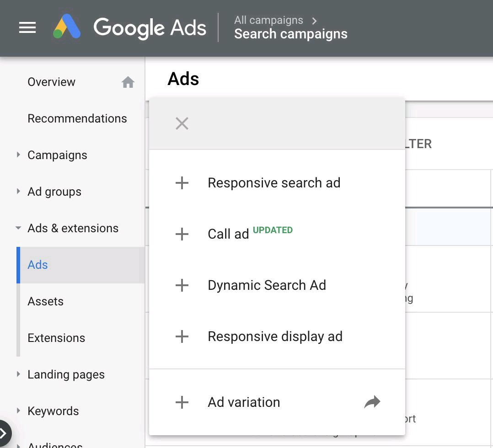Collapse the Ads & extensions section arrow
The width and height of the screenshot is (493, 448).
click(x=18, y=228)
